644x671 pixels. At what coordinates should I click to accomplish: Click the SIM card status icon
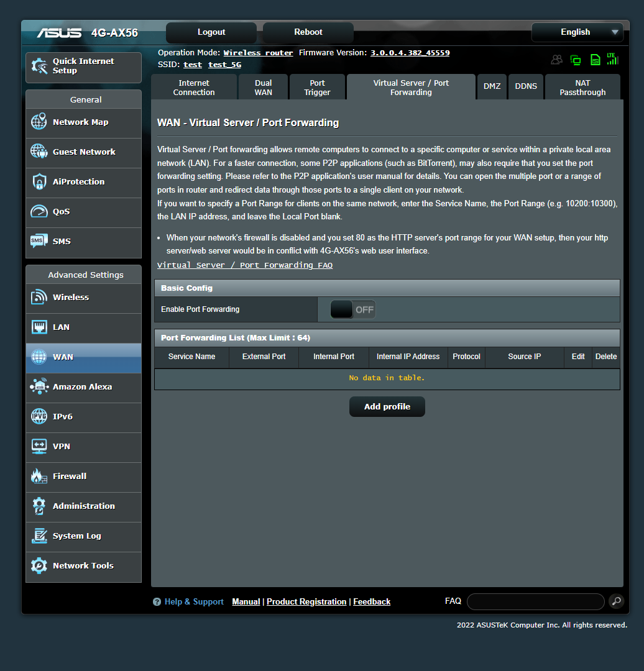[x=595, y=60]
